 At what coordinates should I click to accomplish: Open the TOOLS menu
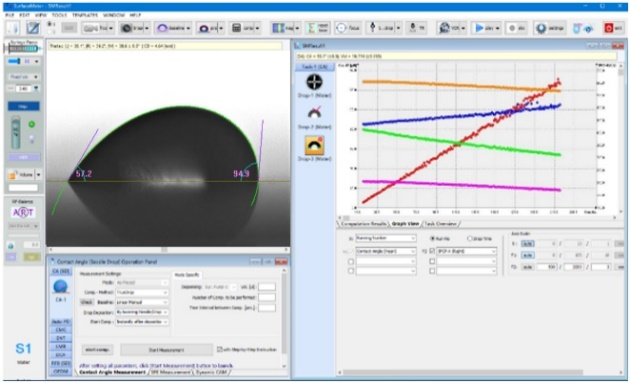pos(59,15)
